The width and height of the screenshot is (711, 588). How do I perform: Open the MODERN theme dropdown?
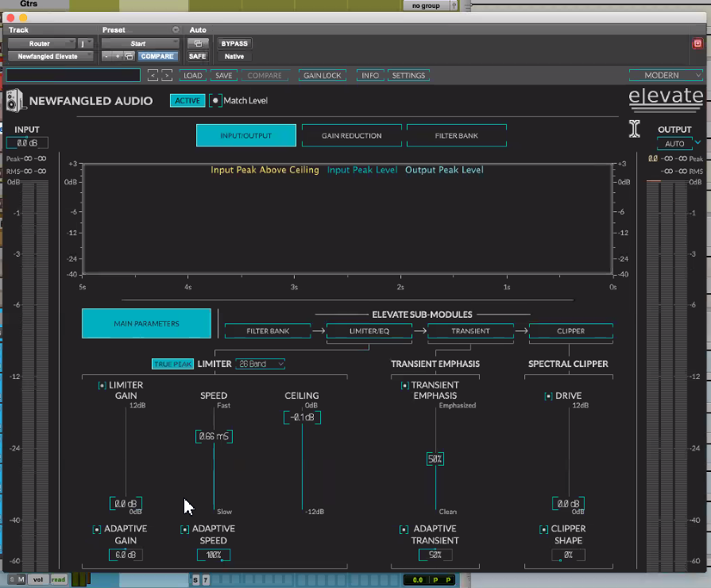click(666, 75)
